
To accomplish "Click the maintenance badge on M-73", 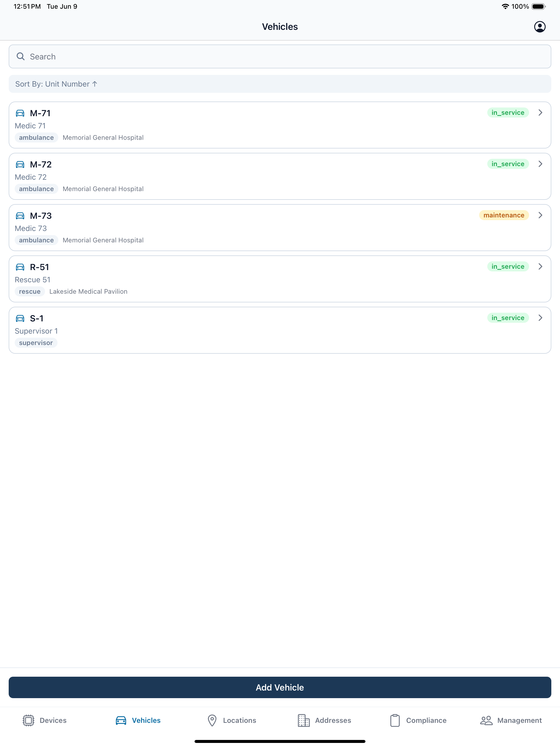I will pyautogui.click(x=504, y=215).
